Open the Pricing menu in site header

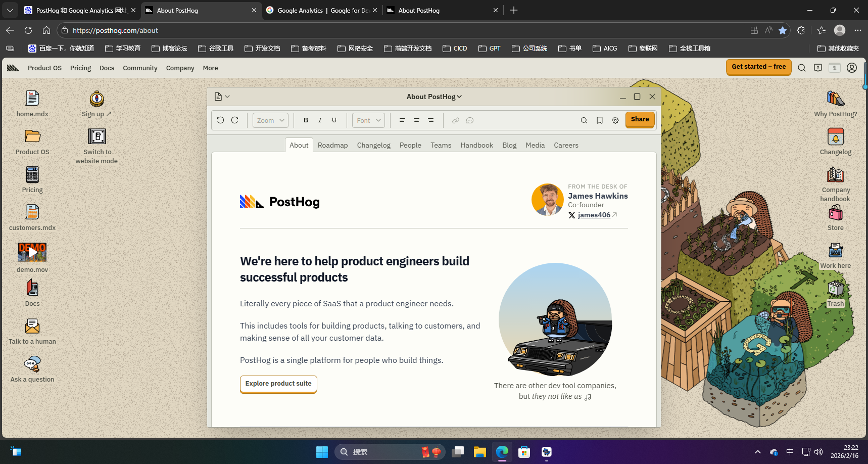[80, 68]
